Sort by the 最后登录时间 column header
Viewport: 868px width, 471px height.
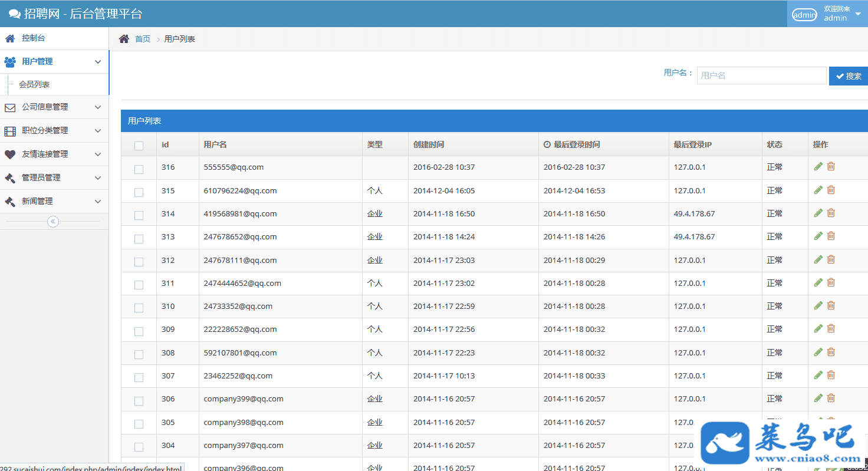576,144
